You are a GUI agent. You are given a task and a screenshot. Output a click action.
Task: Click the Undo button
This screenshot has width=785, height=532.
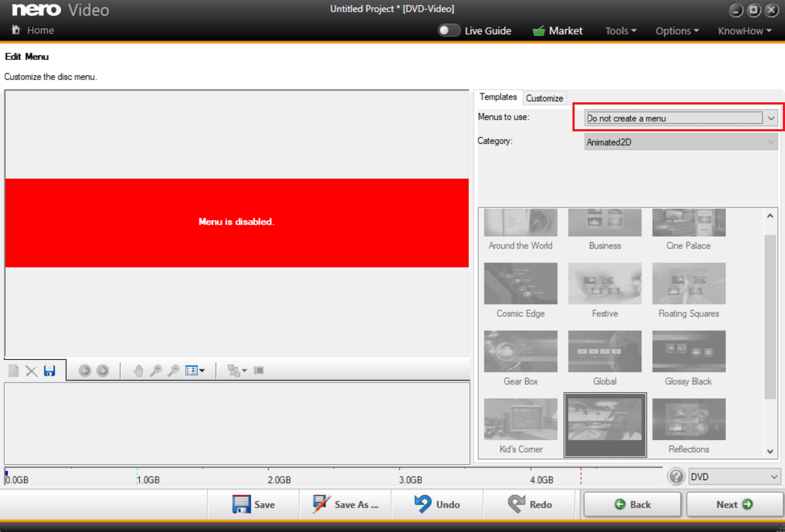[x=437, y=504]
